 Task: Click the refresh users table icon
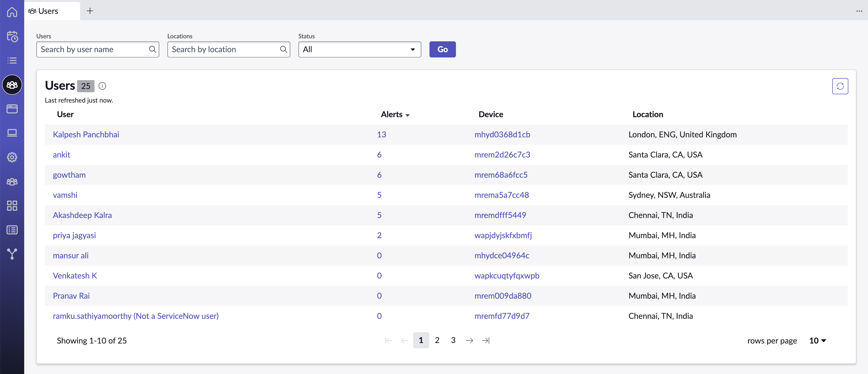click(840, 86)
